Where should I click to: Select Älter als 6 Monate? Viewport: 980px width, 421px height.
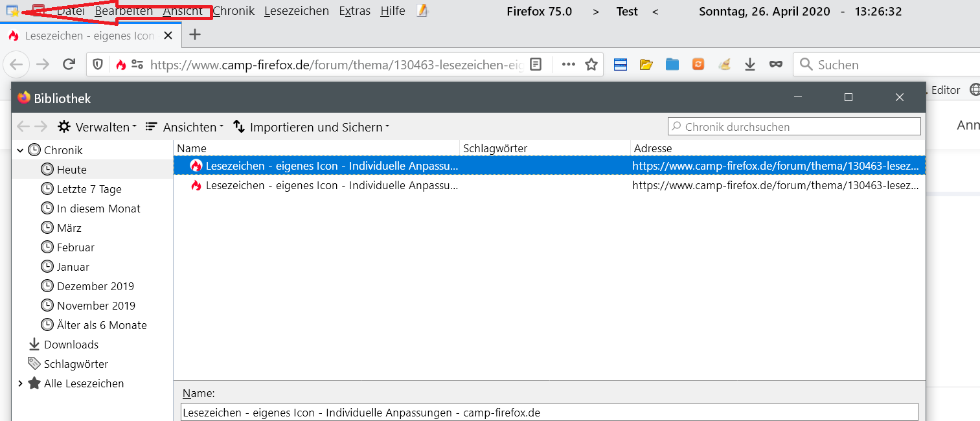pos(102,325)
